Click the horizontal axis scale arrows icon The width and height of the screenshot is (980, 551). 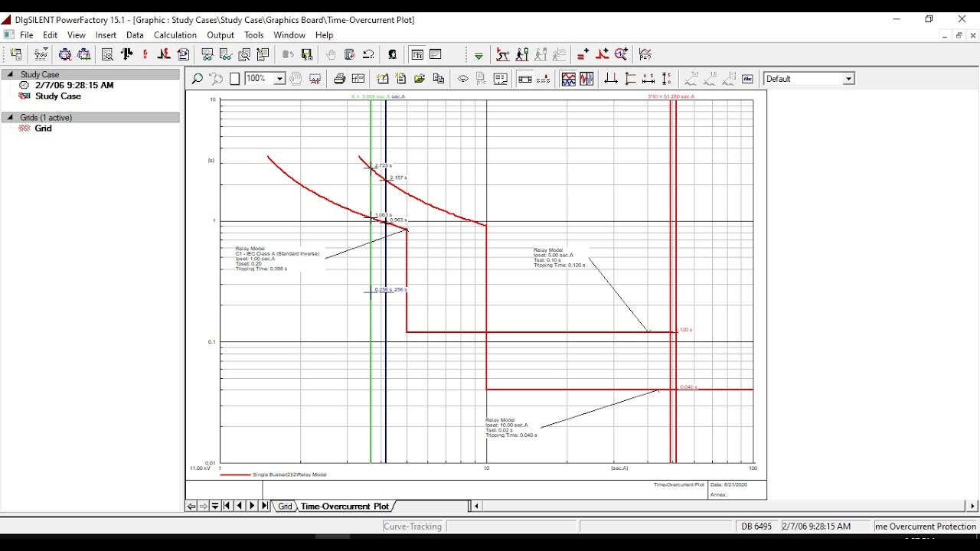pyautogui.click(x=648, y=79)
